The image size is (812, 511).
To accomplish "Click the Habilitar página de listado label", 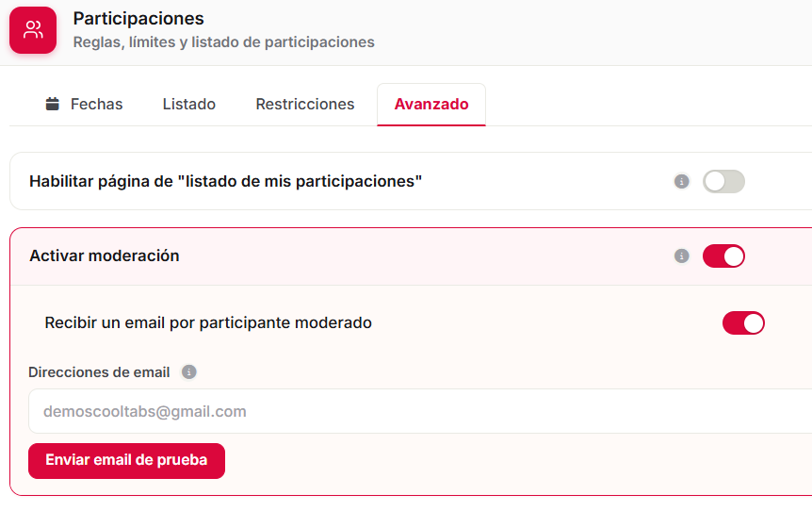I will [x=225, y=181].
